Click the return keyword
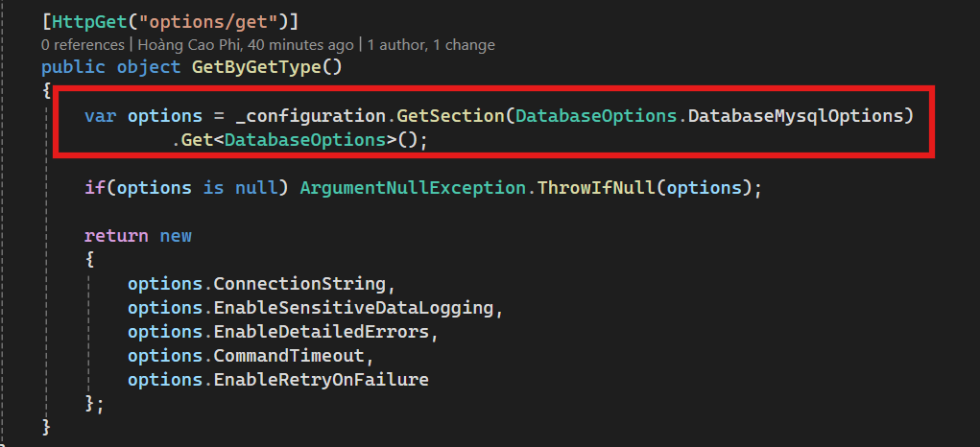This screenshot has width=980, height=447. click(116, 236)
